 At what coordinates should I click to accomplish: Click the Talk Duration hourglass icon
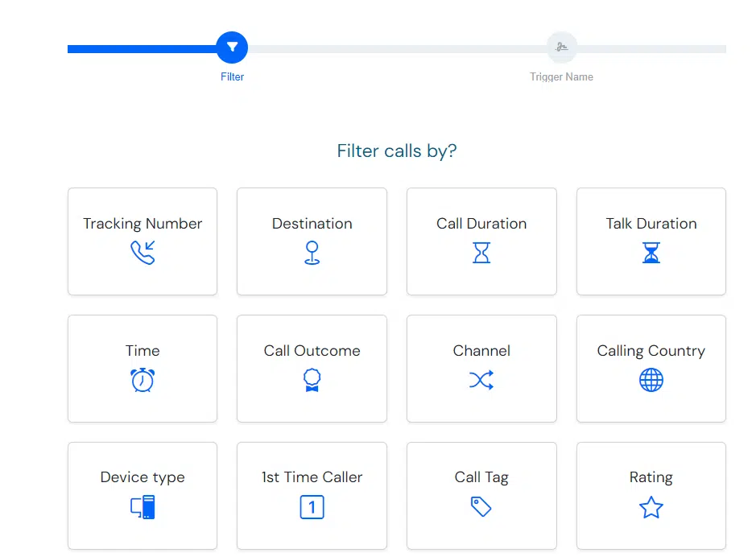click(651, 253)
